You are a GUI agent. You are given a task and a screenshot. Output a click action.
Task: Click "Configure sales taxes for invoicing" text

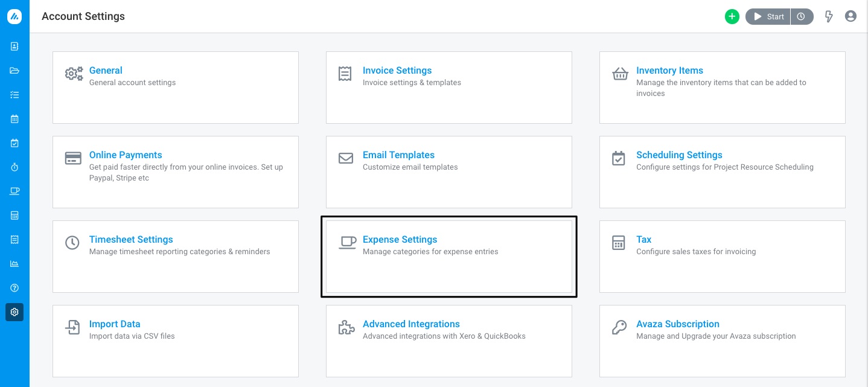tap(696, 252)
